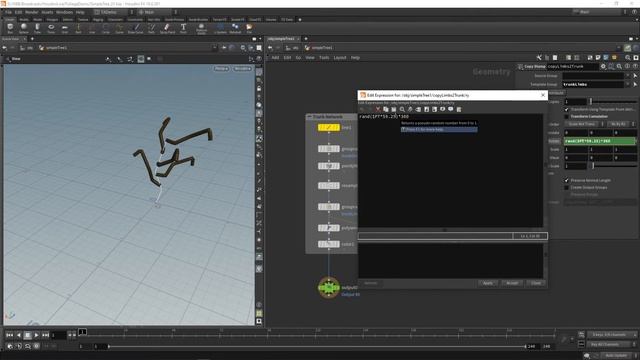Open the Key All Channels dropdown
Image resolution: width=640 pixels, height=360 pixels.
[612, 344]
